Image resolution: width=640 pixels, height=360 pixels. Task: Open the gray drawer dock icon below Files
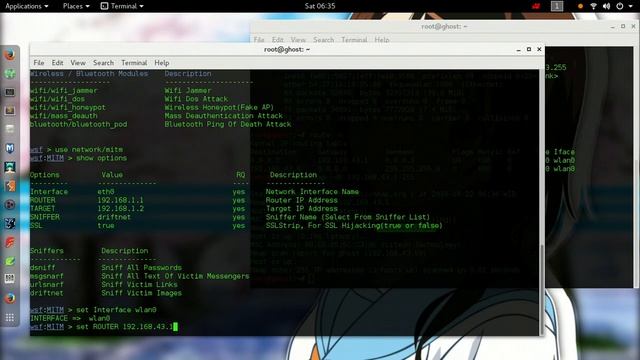(x=10, y=129)
